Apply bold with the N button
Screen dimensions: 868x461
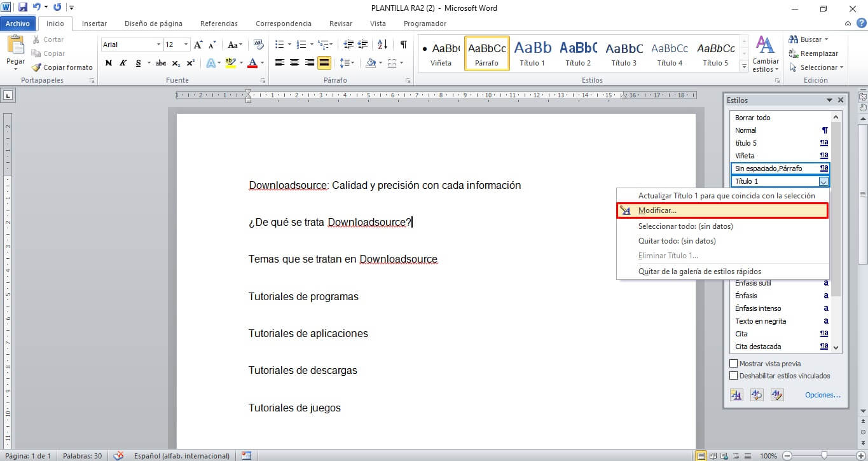pyautogui.click(x=108, y=63)
